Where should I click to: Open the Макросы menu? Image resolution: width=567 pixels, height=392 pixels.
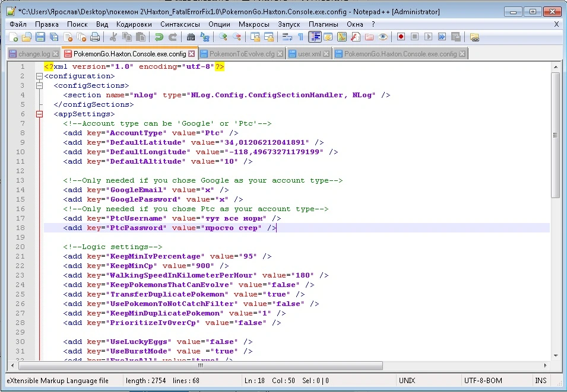click(x=254, y=24)
